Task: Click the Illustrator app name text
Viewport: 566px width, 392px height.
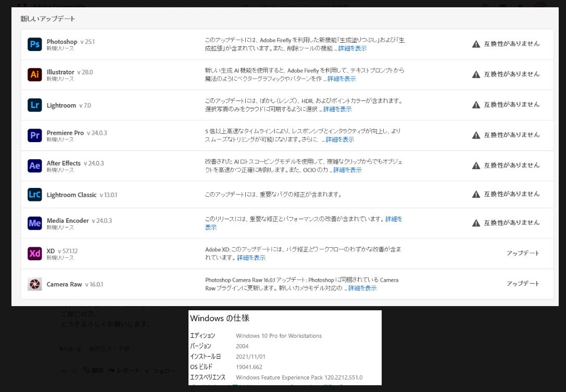Action: [60, 72]
